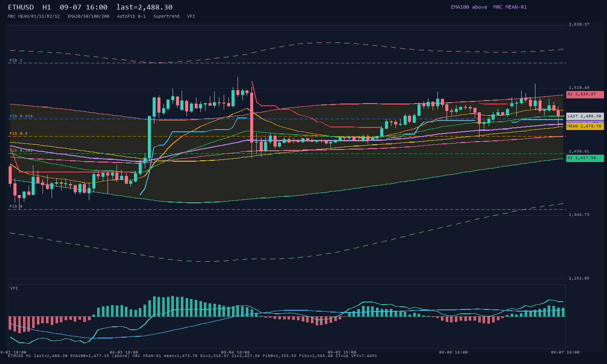Click the Fib 0 level label
This screenshot has height=364, width=607.
16,206
